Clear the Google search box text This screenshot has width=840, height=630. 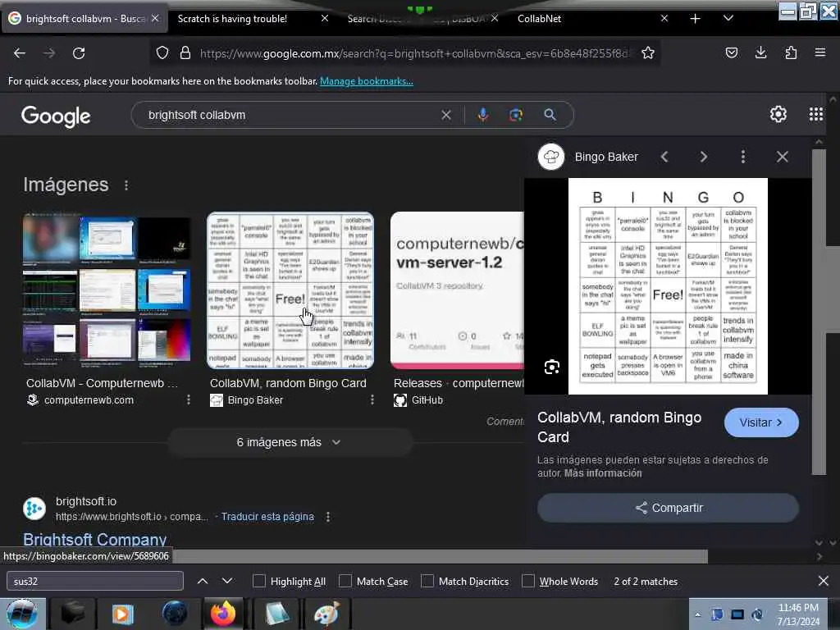445,115
